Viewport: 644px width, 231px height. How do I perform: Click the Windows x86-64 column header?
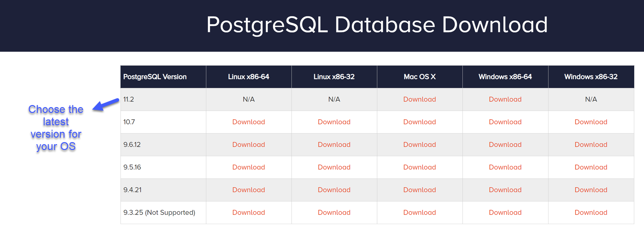click(505, 77)
